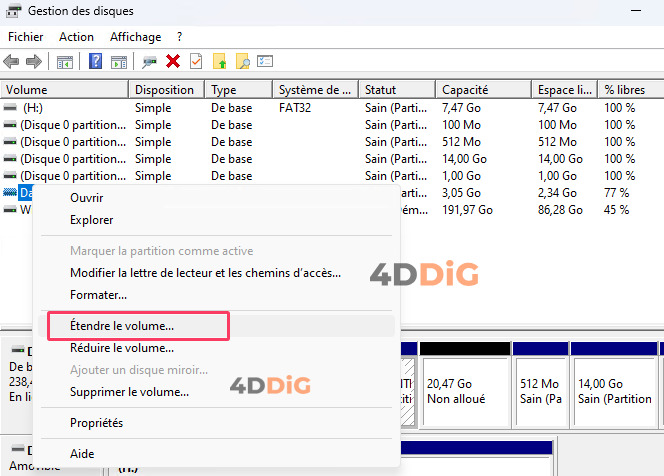This screenshot has height=476, width=664.
Task: Open the Fichier menu
Action: tap(26, 37)
